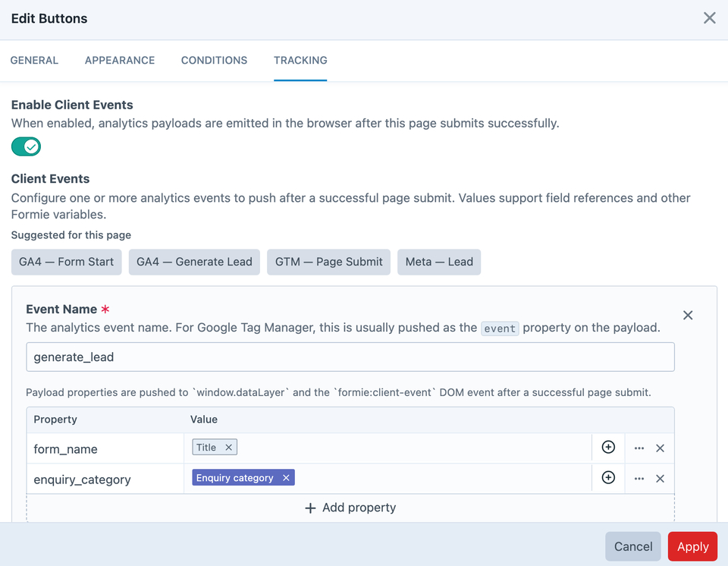Click the inline event code tag
This screenshot has height=566, width=728.
point(500,329)
